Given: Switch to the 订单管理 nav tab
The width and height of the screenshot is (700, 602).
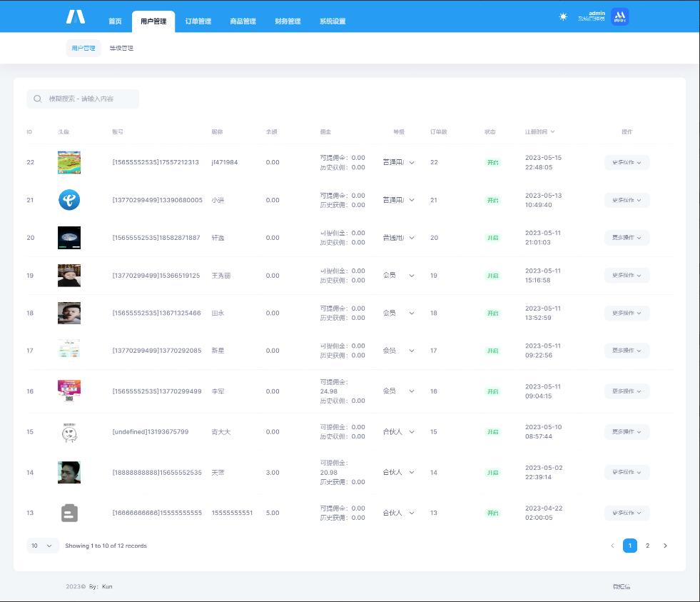Looking at the screenshot, I should tap(198, 21).
